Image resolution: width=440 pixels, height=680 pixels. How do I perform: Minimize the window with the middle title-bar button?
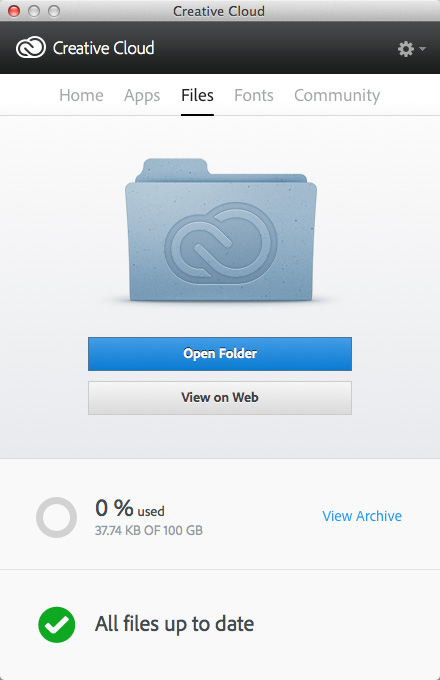point(34,11)
